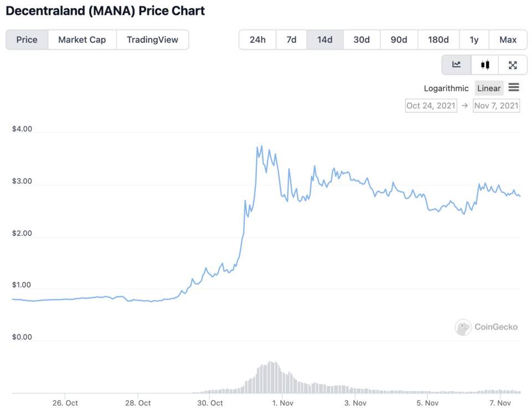Select the Price tab
This screenshot has width=532, height=415.
point(27,40)
